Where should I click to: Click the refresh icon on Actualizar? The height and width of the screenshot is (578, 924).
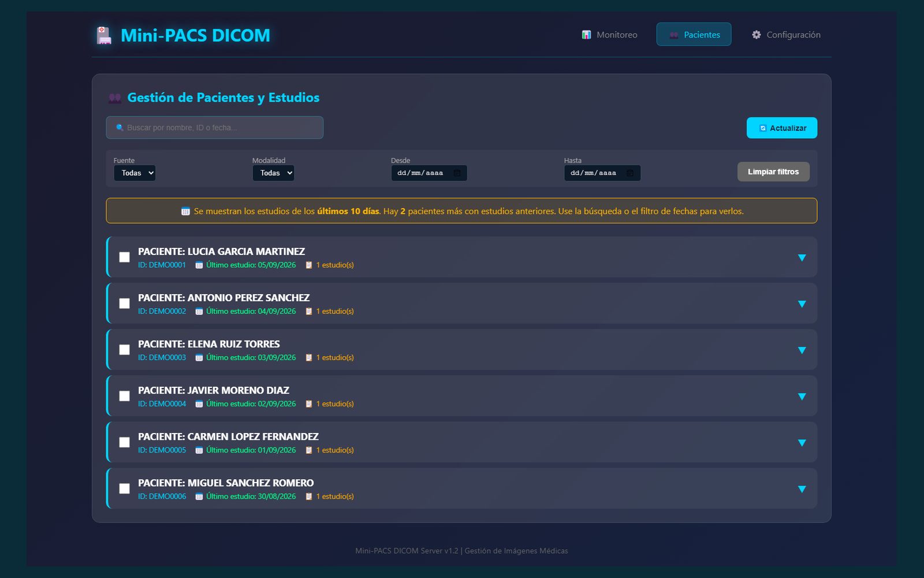[762, 128]
